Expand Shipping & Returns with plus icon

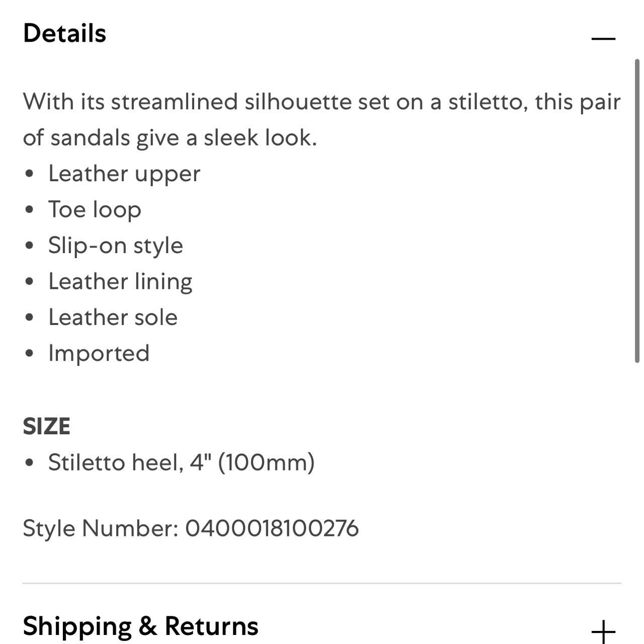[603, 631]
